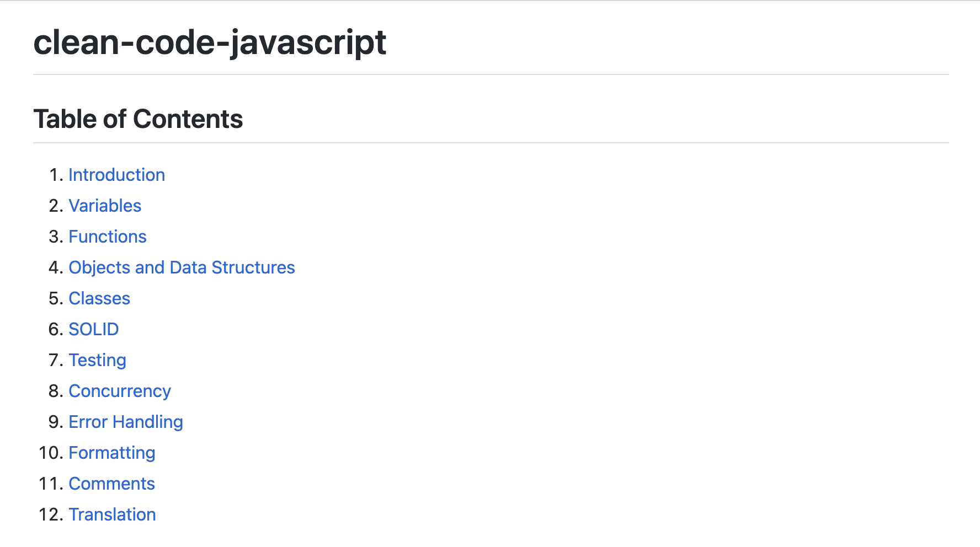Click list number 4 beside Objects entry
Viewport: 980px width, 547px height.
56,267
